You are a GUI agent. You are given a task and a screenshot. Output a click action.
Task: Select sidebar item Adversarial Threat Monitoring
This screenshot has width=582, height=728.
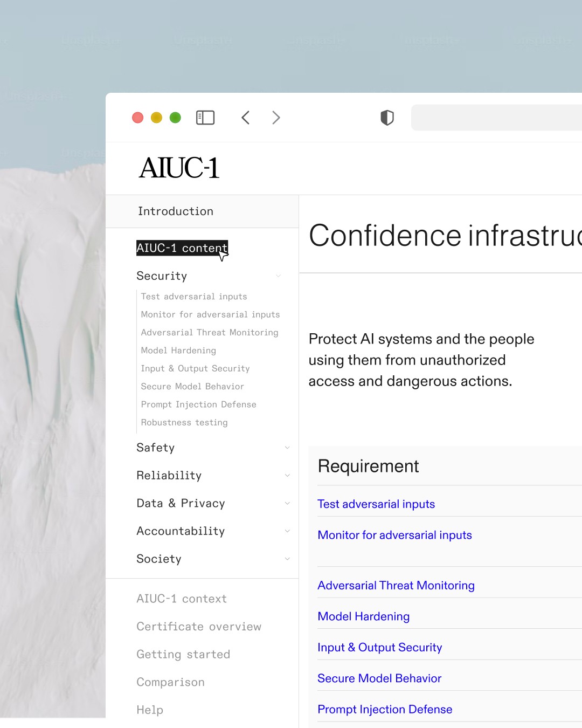coord(210,333)
